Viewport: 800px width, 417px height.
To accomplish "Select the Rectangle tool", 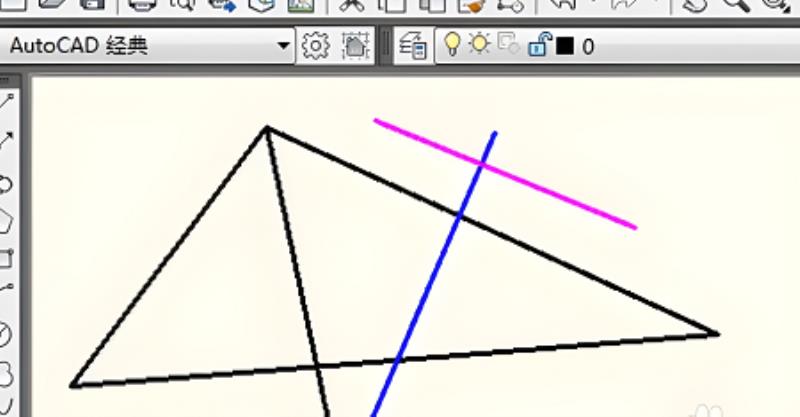I will pyautogui.click(x=6, y=259).
